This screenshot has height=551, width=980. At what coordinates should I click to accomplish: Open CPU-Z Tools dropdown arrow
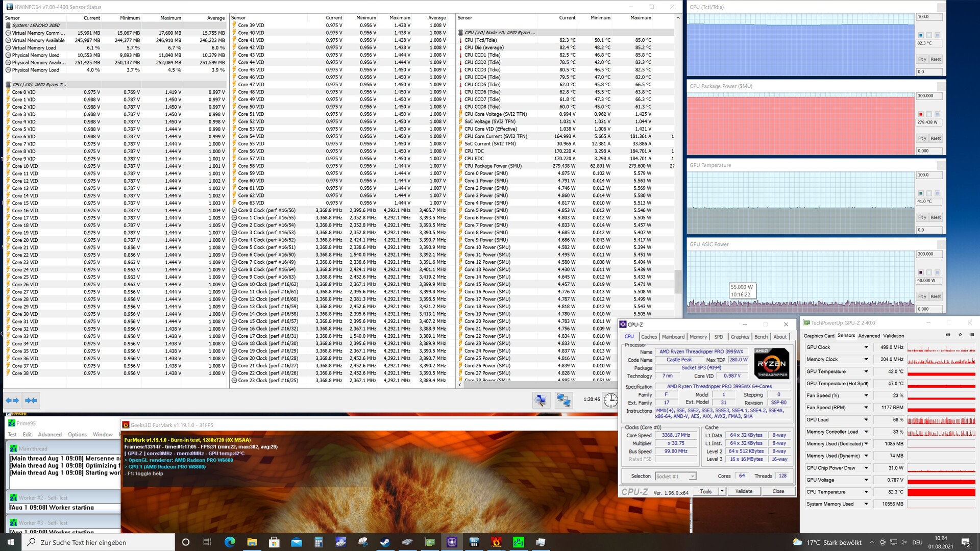point(722,491)
